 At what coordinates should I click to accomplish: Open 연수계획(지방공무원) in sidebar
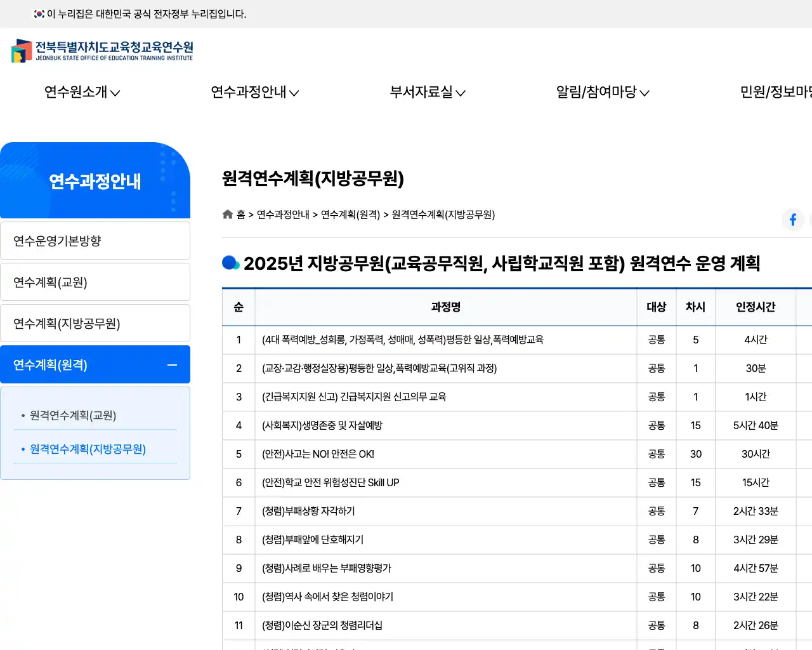click(x=95, y=323)
